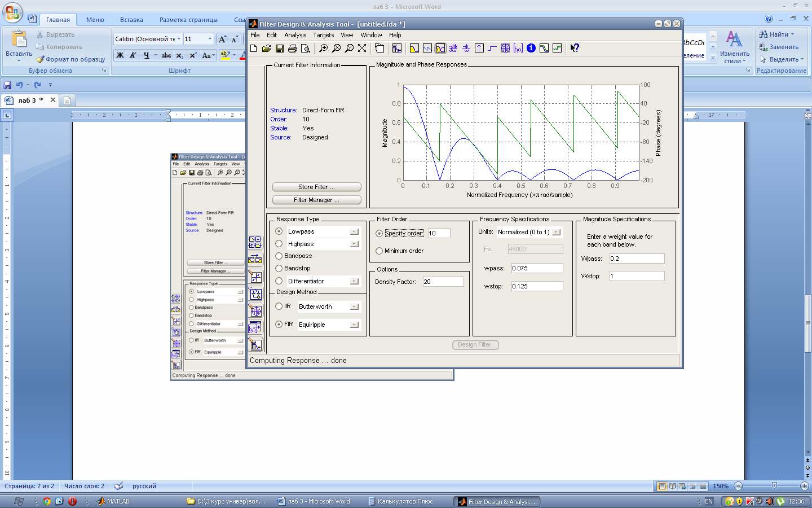Viewport: 812px width, 508px height.
Task: Select Differentiator response type radio
Action: tap(279, 281)
